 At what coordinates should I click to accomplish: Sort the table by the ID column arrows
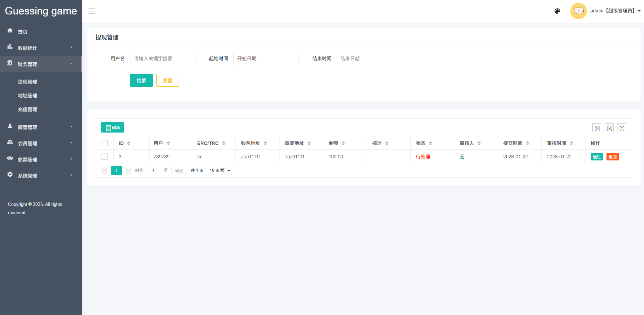coord(129,143)
